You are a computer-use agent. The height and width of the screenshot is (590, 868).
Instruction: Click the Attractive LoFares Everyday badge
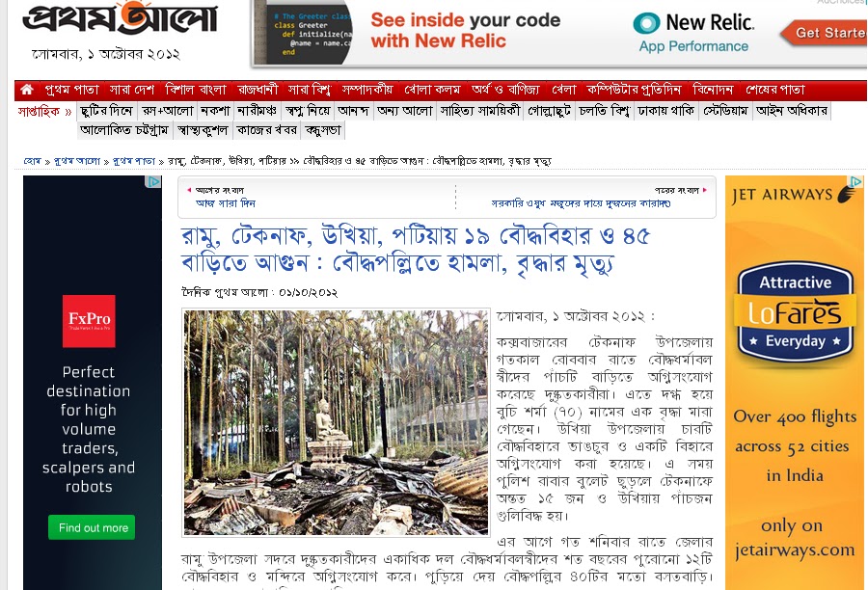point(796,312)
